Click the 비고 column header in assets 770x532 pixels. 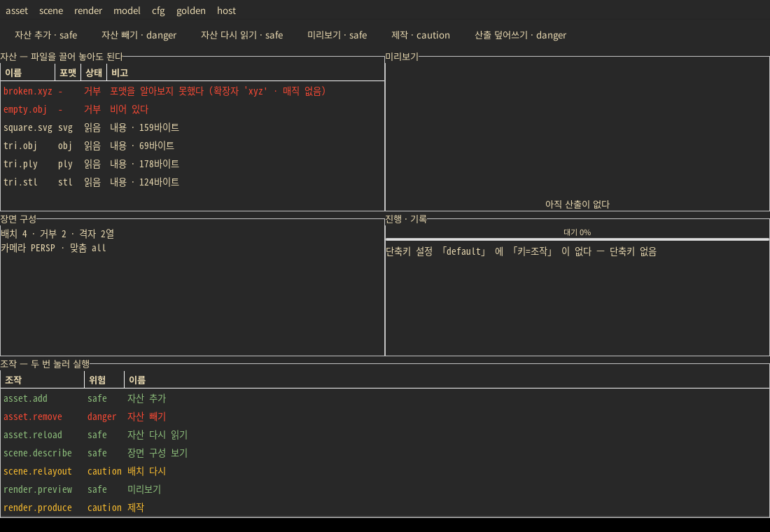[x=246, y=73]
